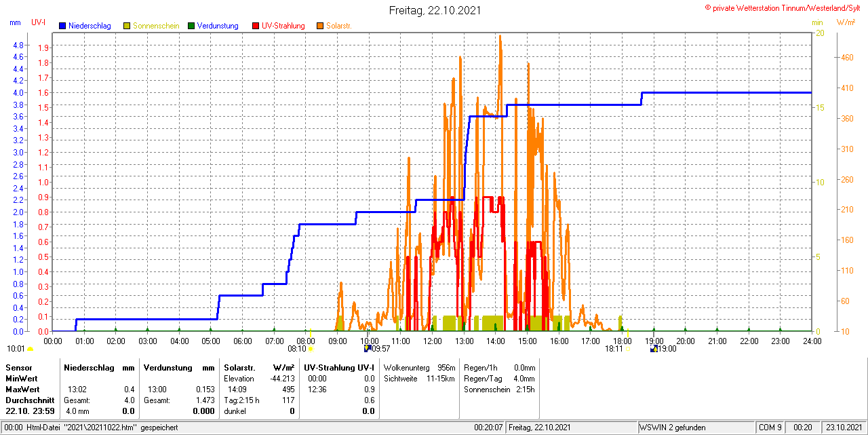Select the UV-Strahlung legend label
868x435 pixels.
(283, 26)
